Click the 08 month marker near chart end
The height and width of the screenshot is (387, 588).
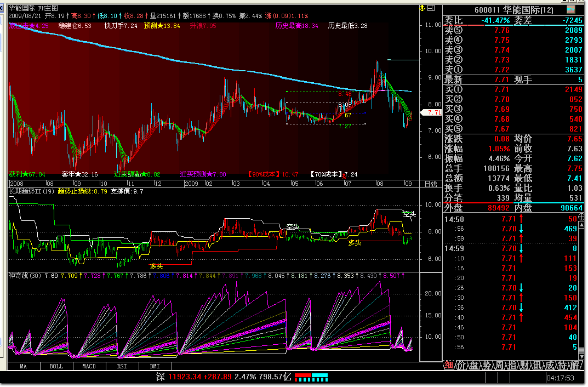tap(380, 184)
